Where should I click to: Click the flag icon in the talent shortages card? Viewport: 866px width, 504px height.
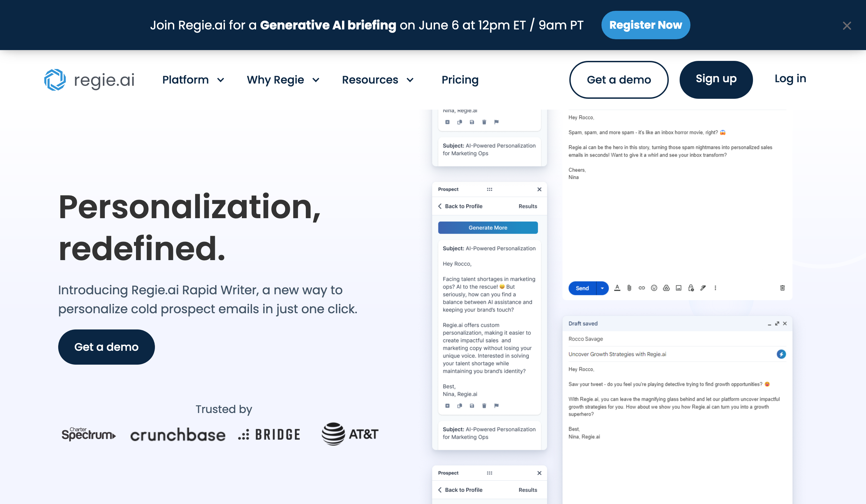point(496,406)
